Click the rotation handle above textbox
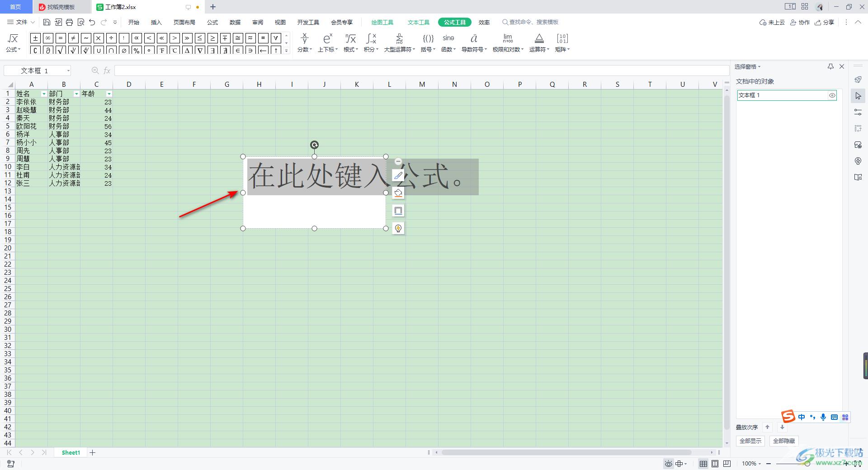Viewport: 868px width, 470px height. coord(314,145)
